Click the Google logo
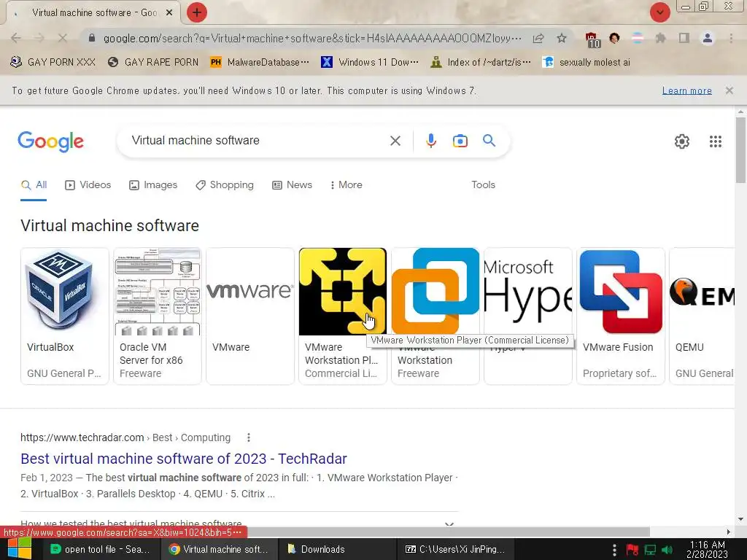This screenshot has width=747, height=560. [50, 141]
